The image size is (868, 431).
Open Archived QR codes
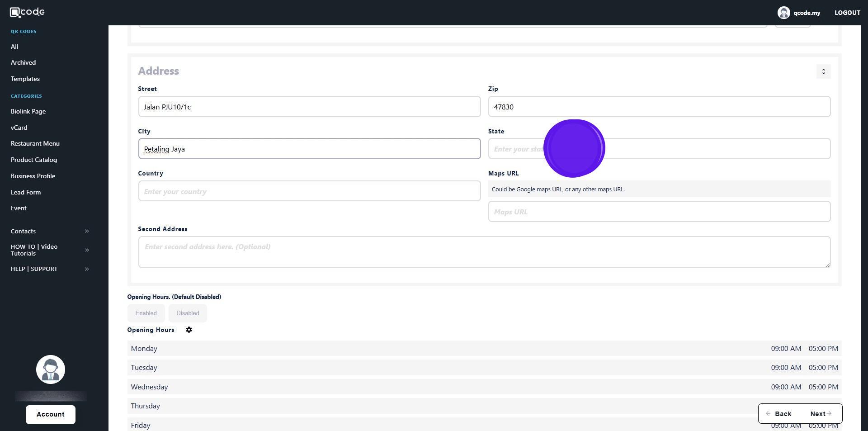click(x=23, y=62)
